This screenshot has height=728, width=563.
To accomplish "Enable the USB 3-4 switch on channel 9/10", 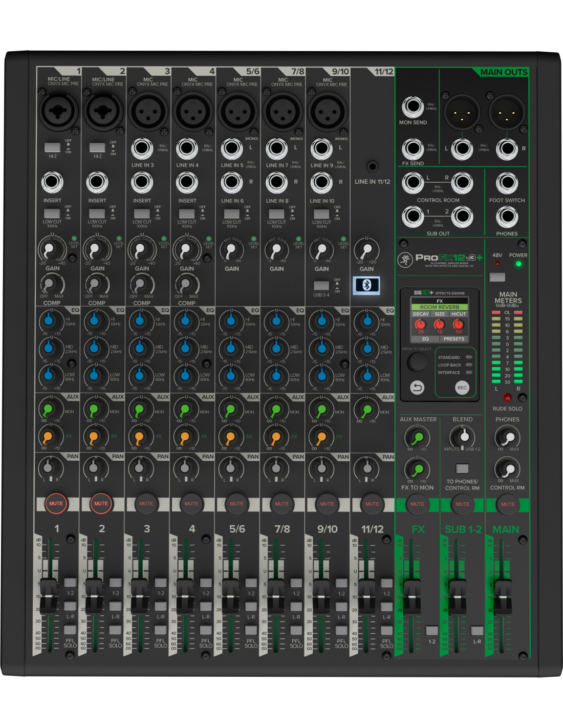I will (x=321, y=286).
